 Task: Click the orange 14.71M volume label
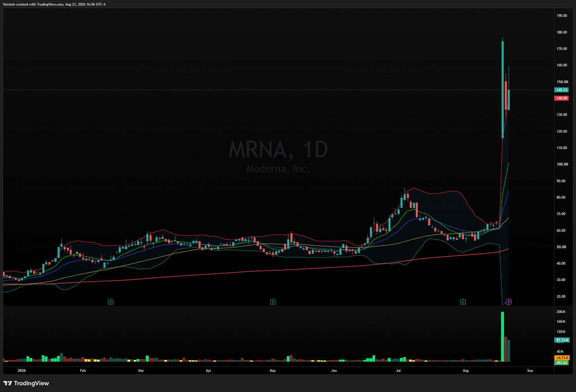click(562, 358)
